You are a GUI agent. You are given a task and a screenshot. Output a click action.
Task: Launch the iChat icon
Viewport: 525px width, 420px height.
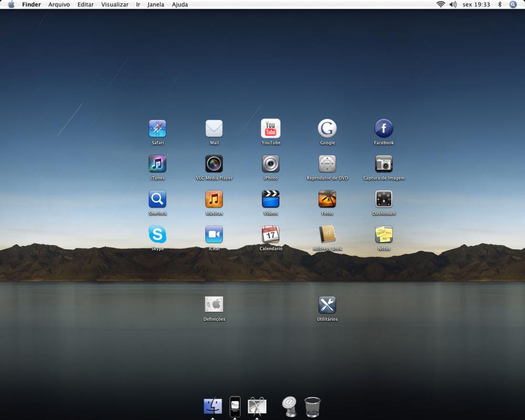point(214,235)
